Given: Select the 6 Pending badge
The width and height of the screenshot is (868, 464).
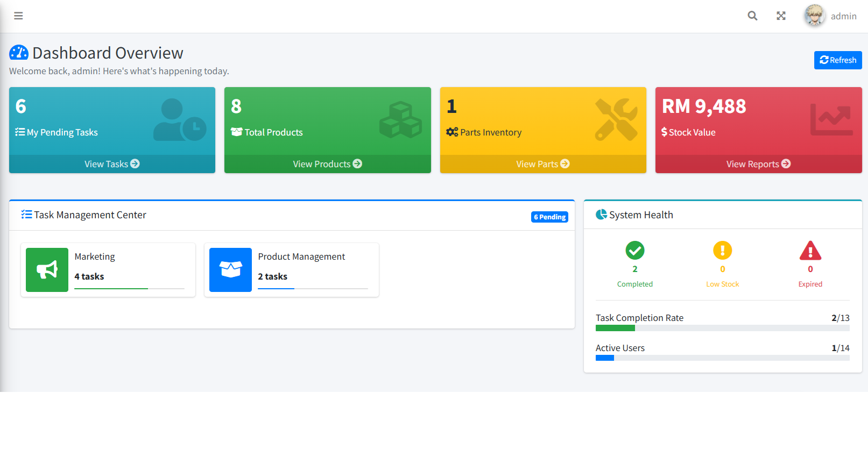Looking at the screenshot, I should pos(549,217).
